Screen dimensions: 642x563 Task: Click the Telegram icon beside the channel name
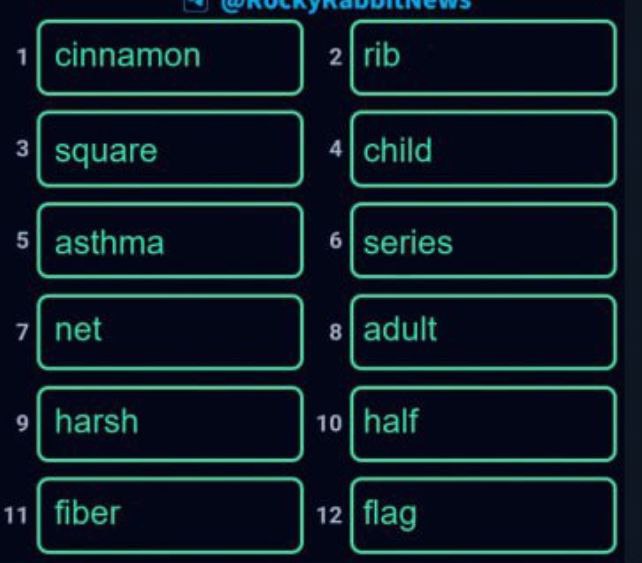coord(196,3)
